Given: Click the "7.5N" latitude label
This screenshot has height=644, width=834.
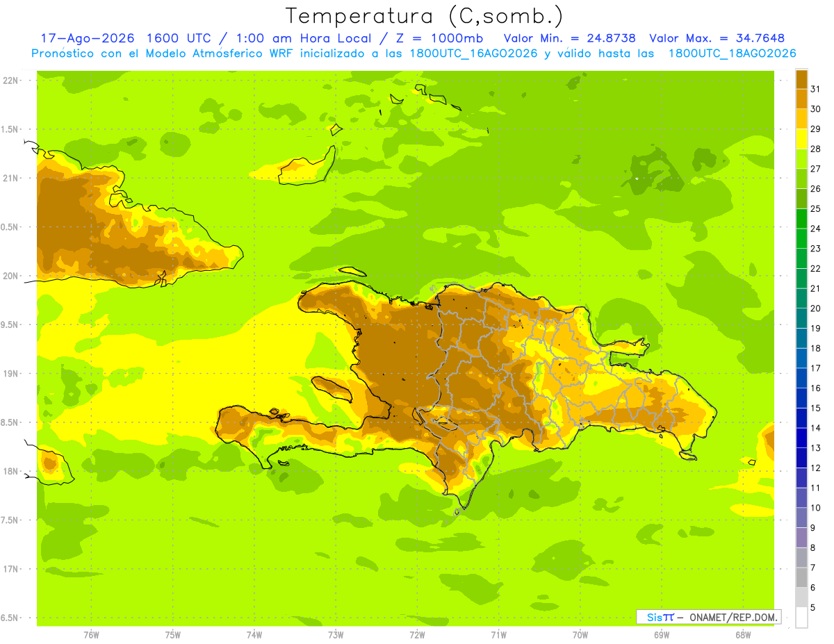Looking at the screenshot, I should coord(10,520).
